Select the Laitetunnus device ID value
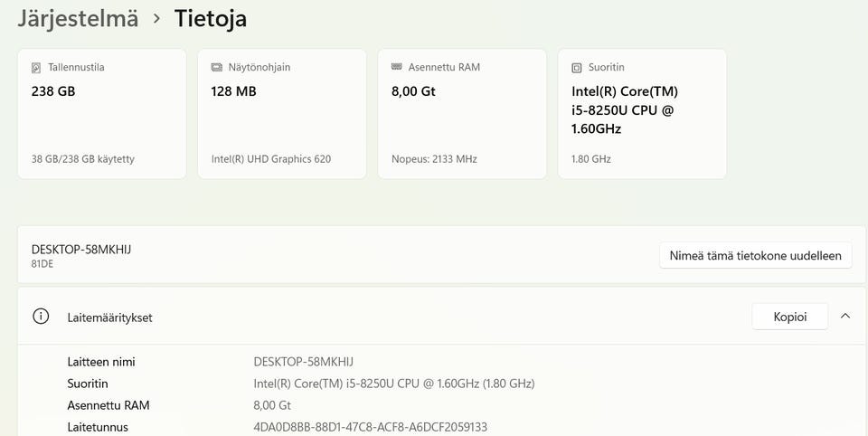This screenshot has height=436, width=868. [x=370, y=427]
